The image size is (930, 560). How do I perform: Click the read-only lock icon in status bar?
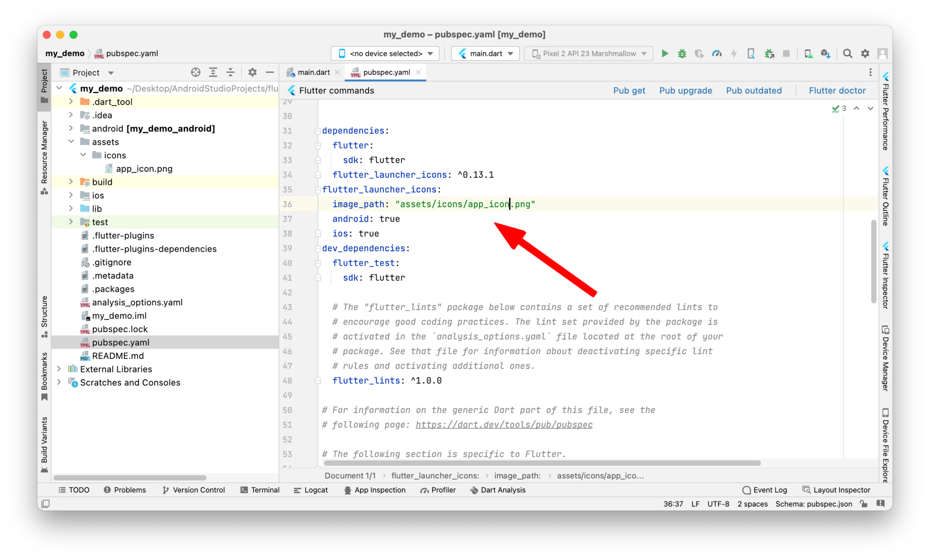tap(864, 504)
